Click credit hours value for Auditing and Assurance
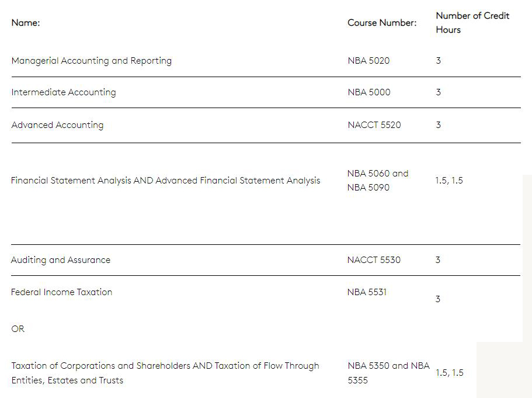532x398 pixels. [438, 260]
